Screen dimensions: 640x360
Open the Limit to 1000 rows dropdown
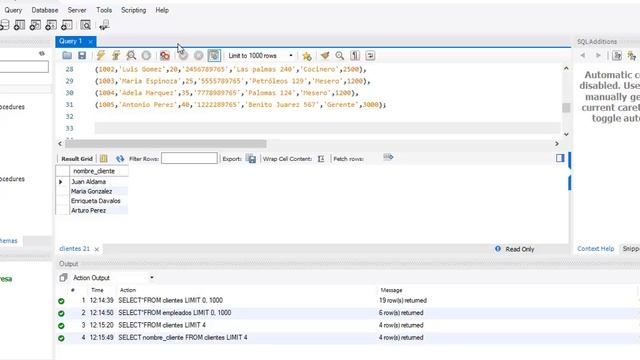point(260,56)
